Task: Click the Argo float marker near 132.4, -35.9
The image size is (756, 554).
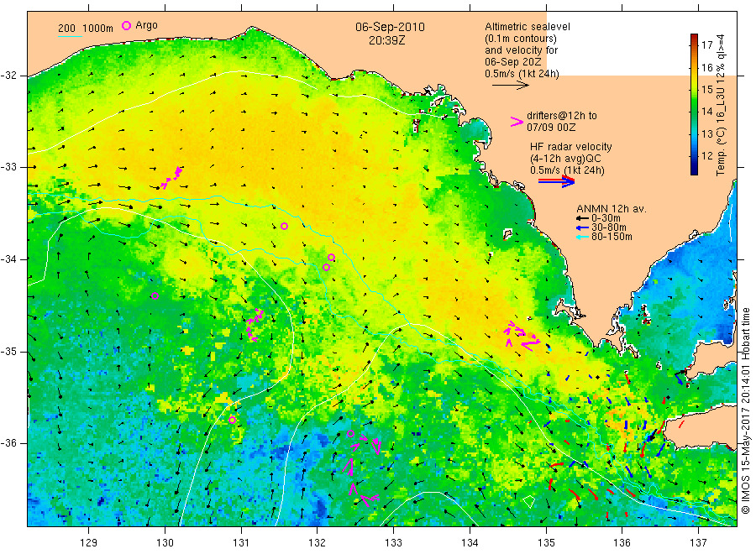Action: (x=351, y=434)
